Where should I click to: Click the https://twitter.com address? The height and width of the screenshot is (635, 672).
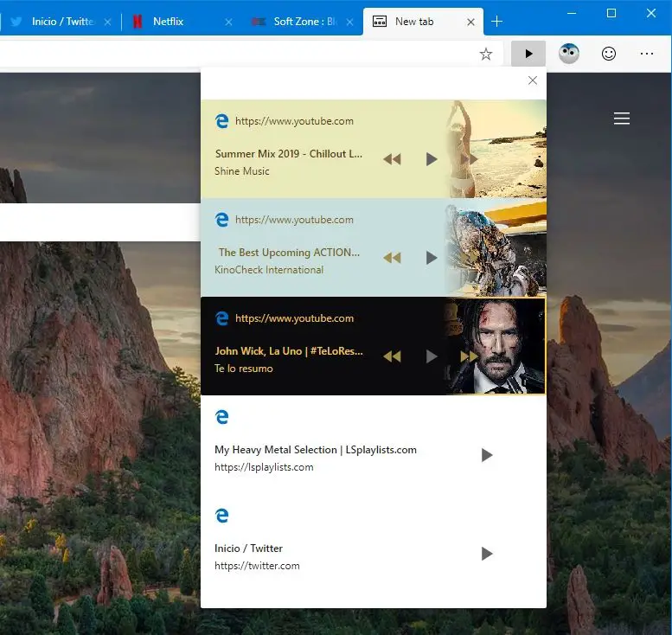pyautogui.click(x=257, y=566)
